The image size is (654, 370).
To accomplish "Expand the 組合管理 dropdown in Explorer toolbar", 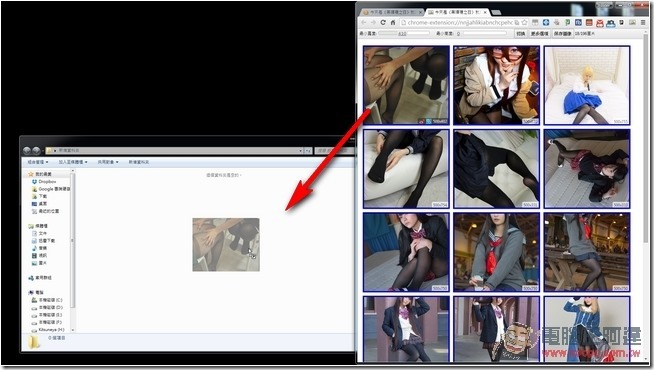I will 38,162.
